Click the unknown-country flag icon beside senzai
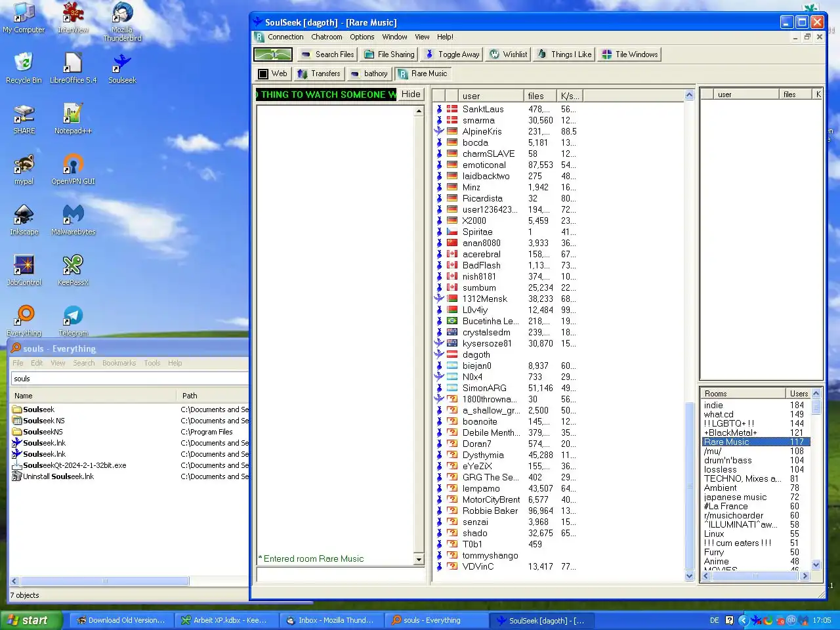This screenshot has width=840, height=630. (452, 522)
